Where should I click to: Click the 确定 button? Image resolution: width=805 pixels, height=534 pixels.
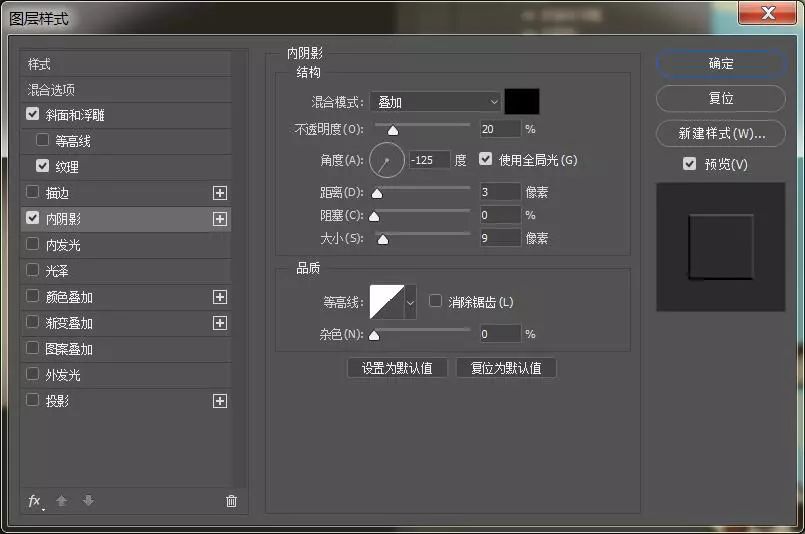tap(721, 63)
